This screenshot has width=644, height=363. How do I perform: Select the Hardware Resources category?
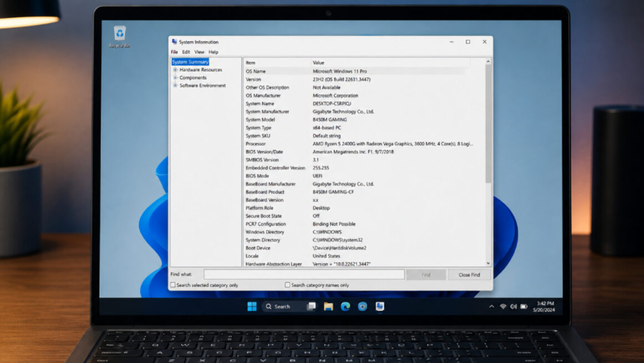point(200,70)
